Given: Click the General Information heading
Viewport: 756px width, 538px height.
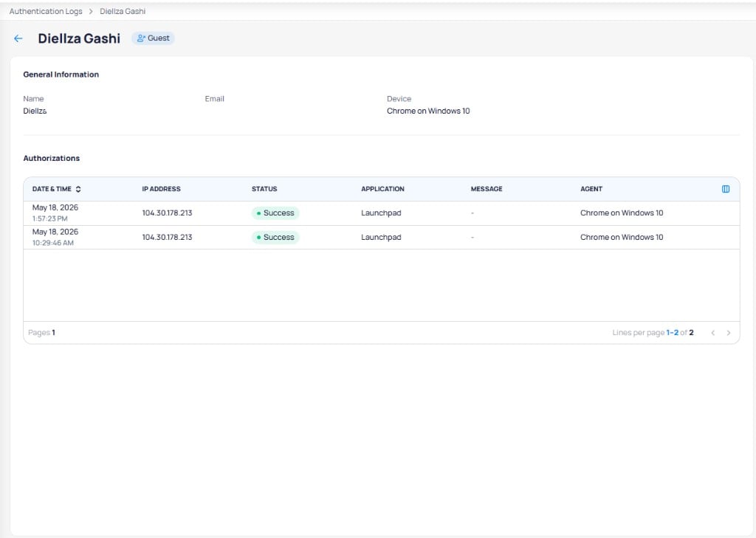Looking at the screenshot, I should point(61,75).
